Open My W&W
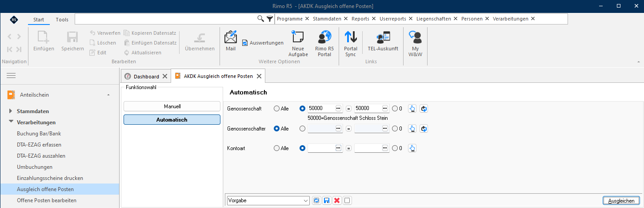This screenshot has width=644, height=208. 415,44
